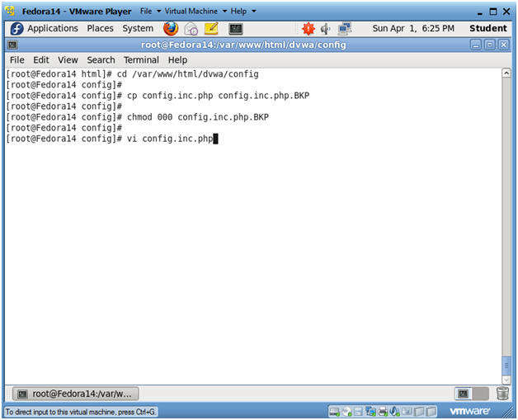The height and width of the screenshot is (420, 518).
Task: Click VMware network adapter status icon
Action: click(x=370, y=412)
